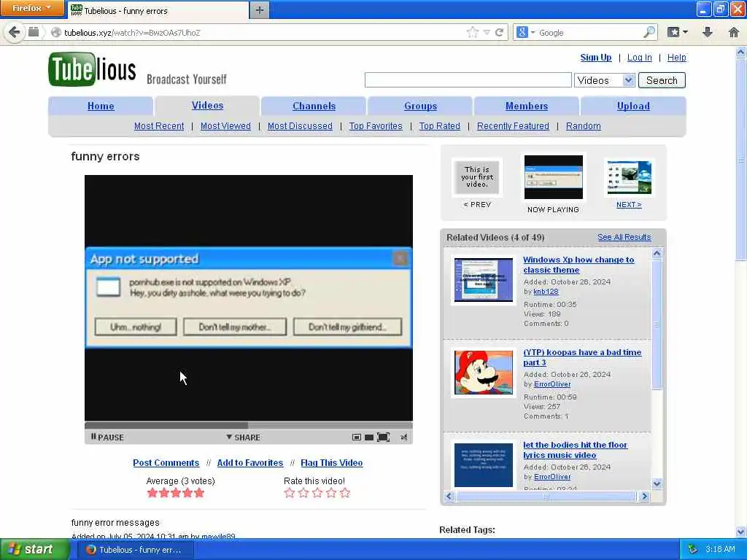
Task: Open the Help link
Action: [676, 57]
